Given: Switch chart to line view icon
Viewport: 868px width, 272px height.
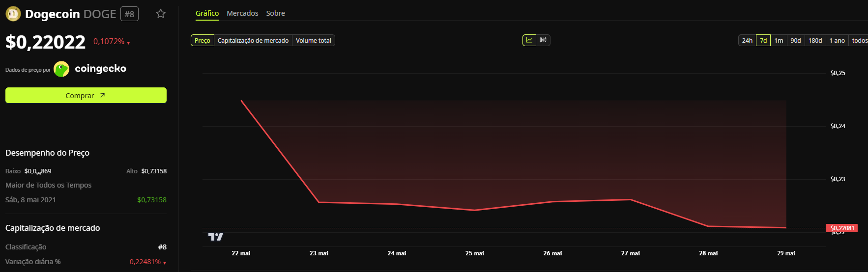Looking at the screenshot, I should click(529, 40).
